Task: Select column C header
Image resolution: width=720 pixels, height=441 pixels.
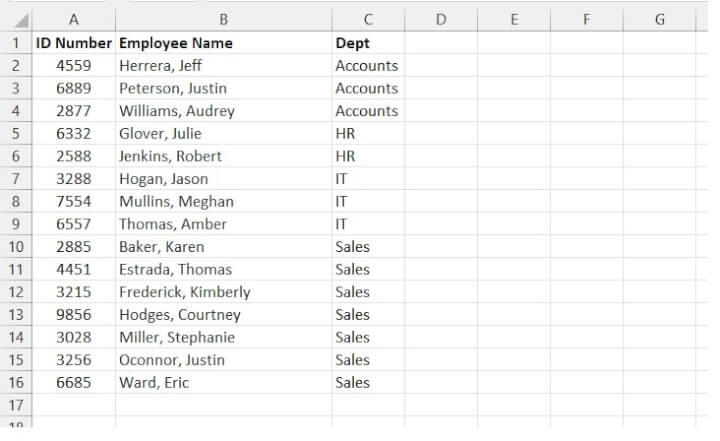Action: (x=368, y=19)
